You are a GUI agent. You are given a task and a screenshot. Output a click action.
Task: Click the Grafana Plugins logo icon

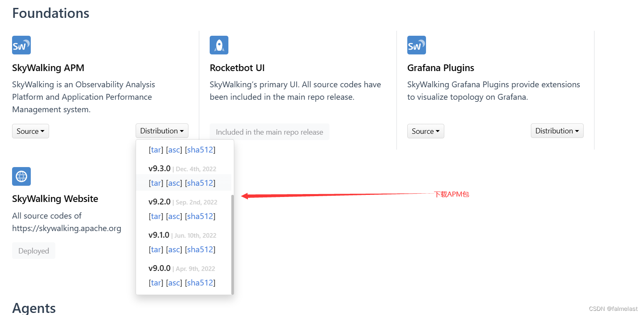[x=416, y=45]
